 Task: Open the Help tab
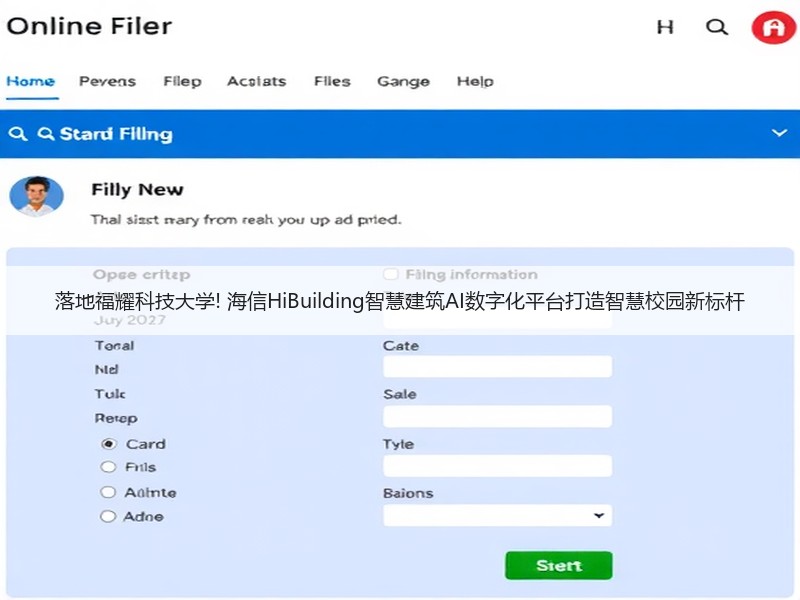(475, 81)
